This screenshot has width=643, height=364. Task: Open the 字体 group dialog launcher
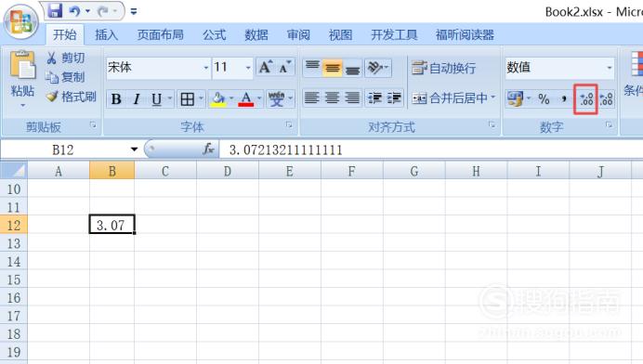[289, 125]
